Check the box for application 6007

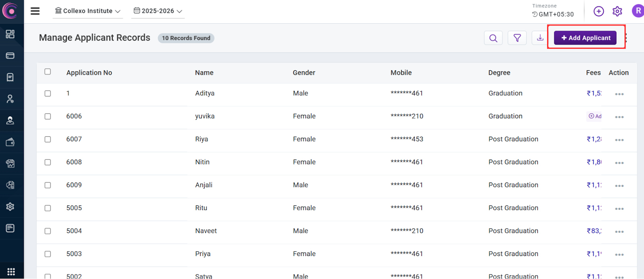tap(47, 139)
